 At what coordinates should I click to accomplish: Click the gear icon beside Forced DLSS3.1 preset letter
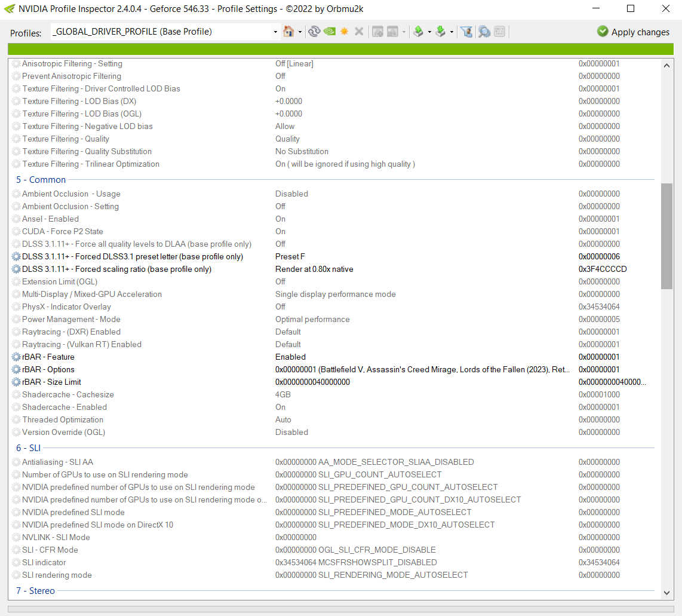[x=16, y=257]
